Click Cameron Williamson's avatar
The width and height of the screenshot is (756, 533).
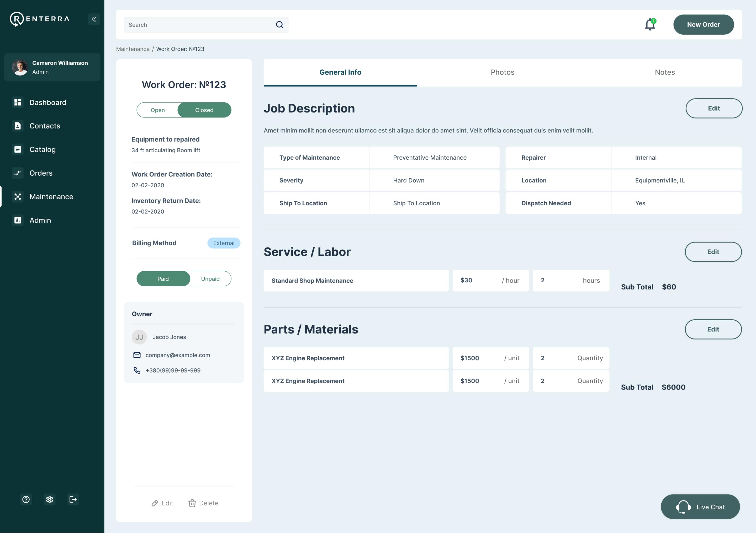tap(20, 67)
